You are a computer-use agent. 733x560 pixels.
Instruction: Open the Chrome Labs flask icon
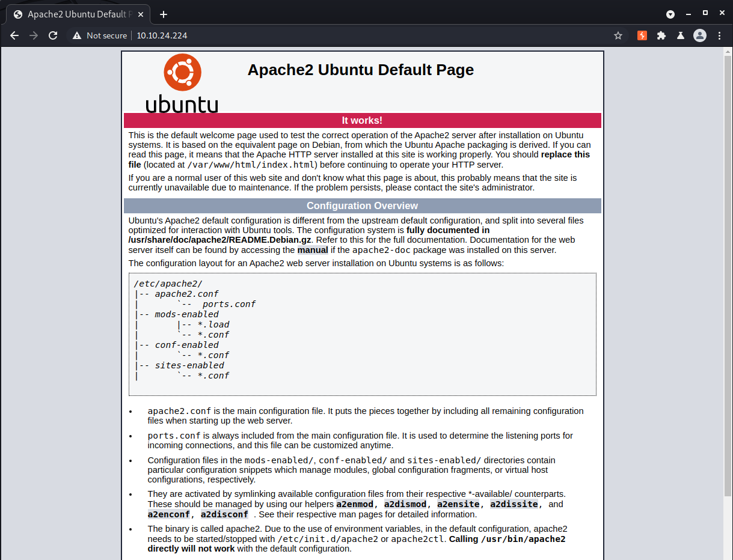680,35
